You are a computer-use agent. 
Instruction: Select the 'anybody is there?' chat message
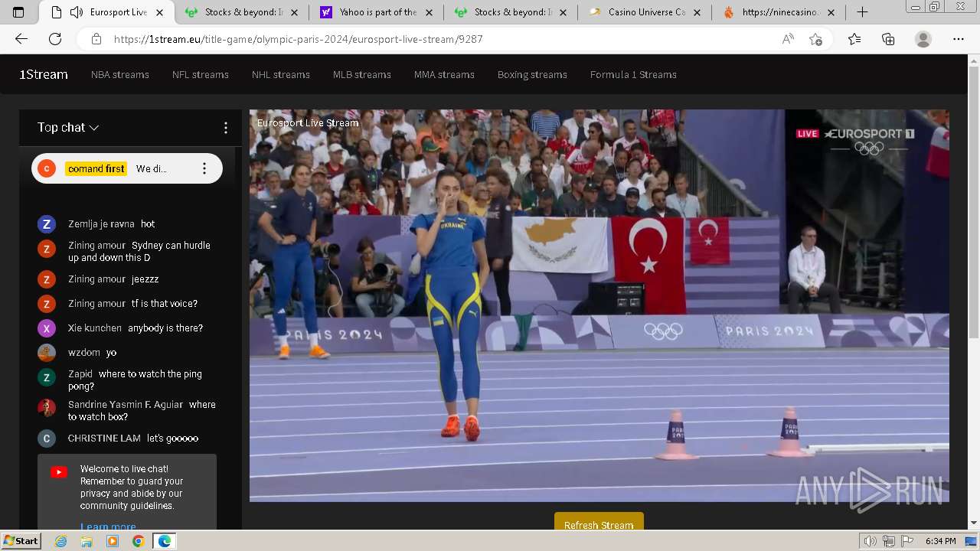click(165, 328)
